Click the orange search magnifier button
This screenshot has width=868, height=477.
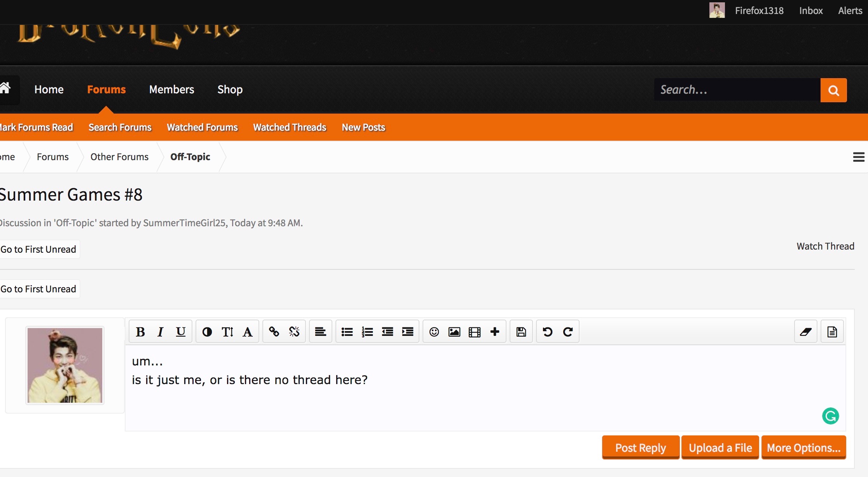pos(833,90)
